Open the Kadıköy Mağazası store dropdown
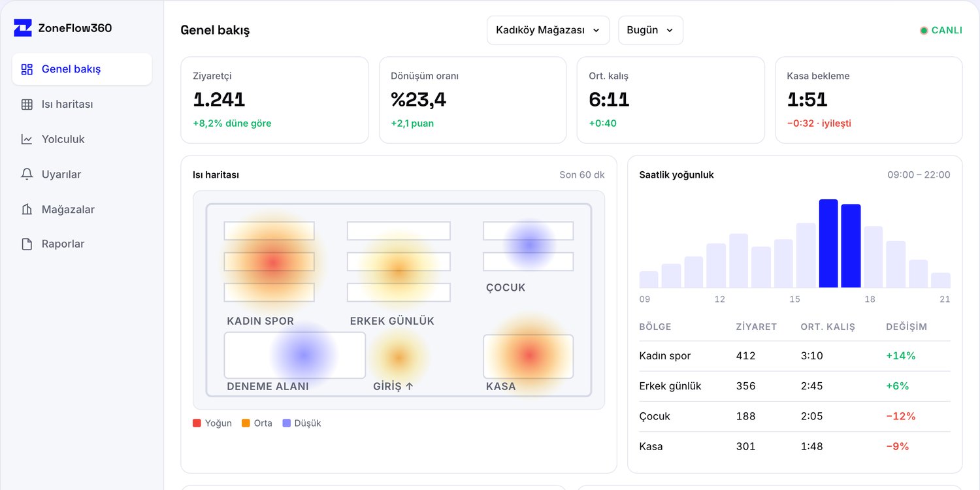 (548, 30)
